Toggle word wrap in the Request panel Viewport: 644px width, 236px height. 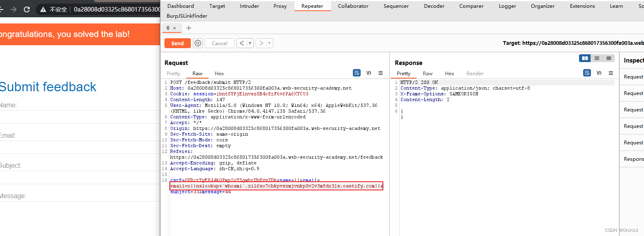[357, 73]
